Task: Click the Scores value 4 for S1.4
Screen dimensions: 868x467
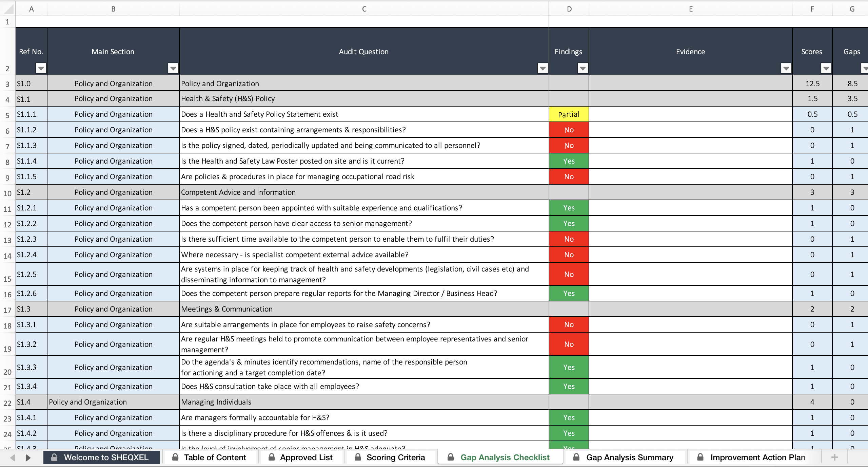Action: (x=812, y=402)
